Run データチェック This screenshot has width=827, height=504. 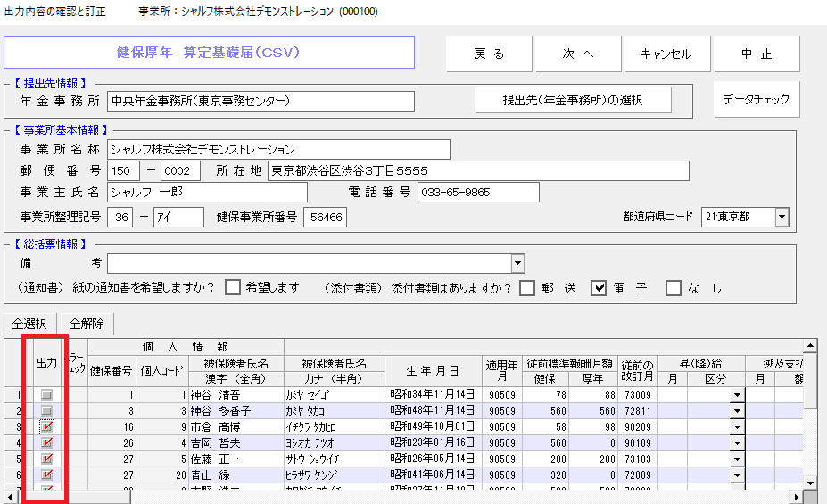pos(756,99)
